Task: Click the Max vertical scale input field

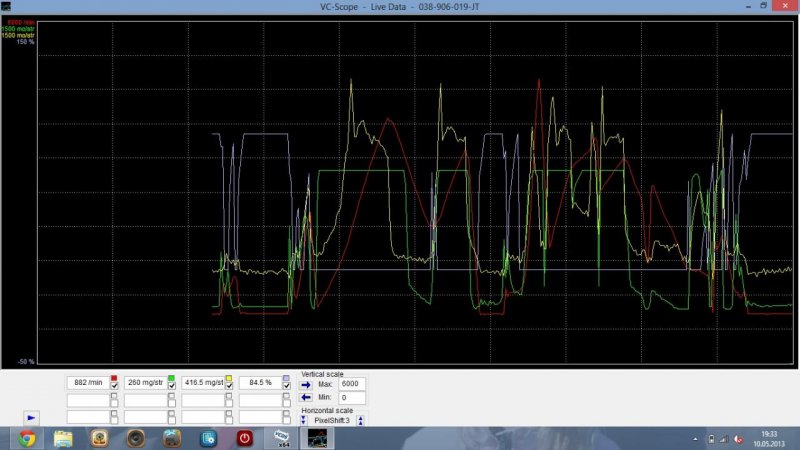Action: click(351, 383)
